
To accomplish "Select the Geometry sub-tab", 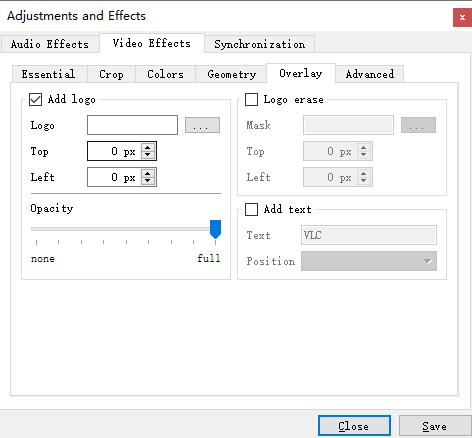I will pos(231,74).
